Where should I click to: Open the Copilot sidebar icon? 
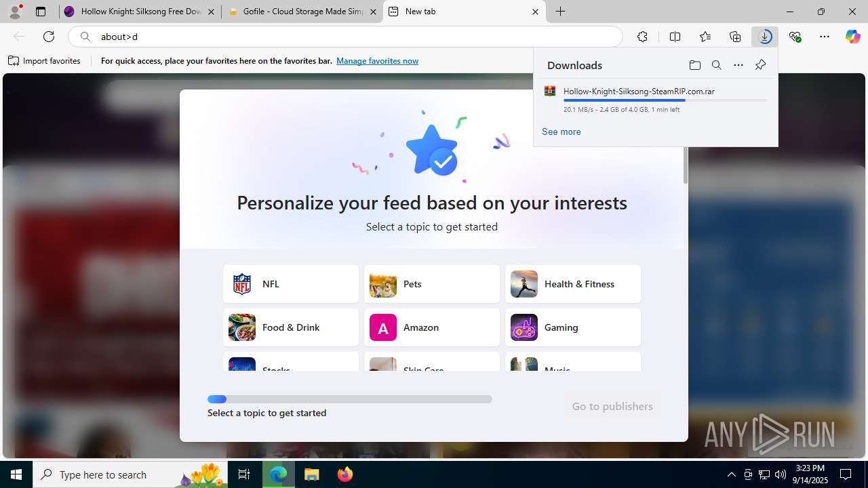[852, 37]
